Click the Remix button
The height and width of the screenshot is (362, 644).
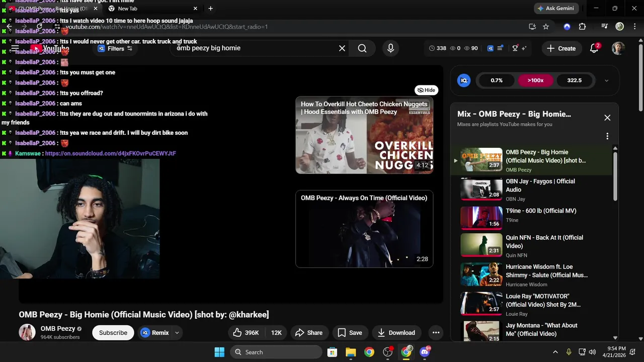155,332
